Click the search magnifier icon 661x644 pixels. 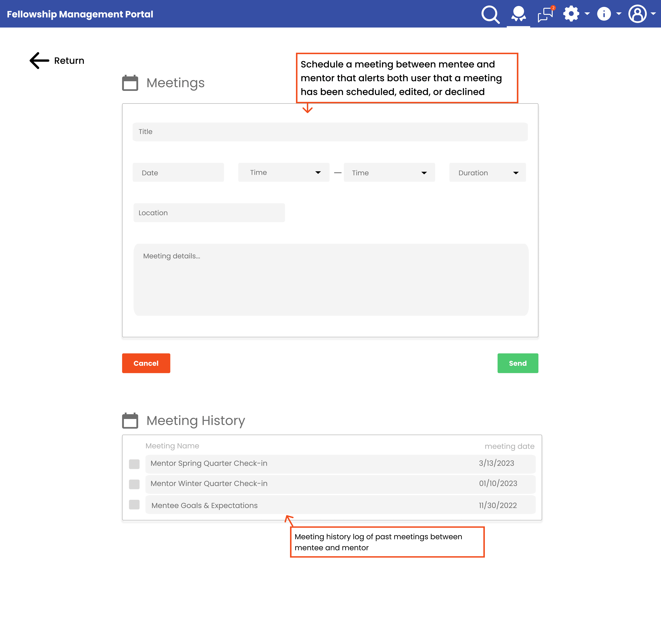click(490, 14)
